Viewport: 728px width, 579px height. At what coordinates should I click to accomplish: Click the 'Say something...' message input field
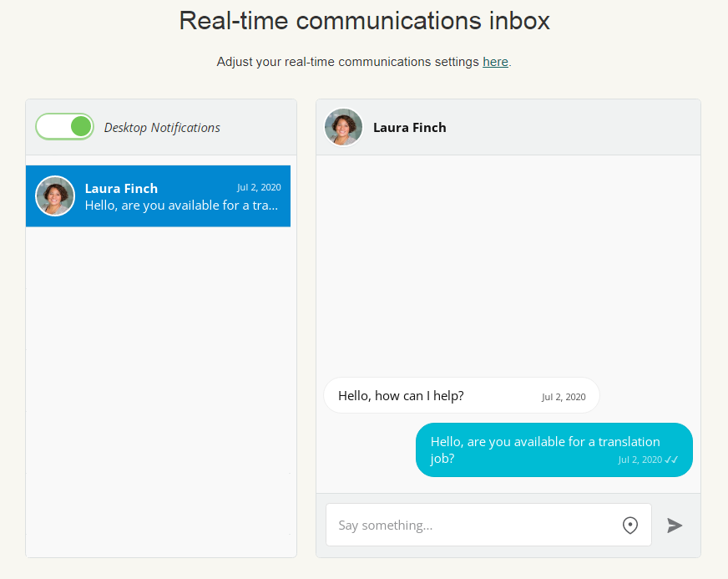click(488, 525)
